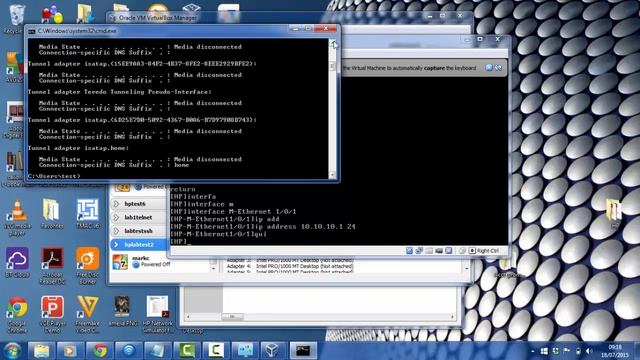Click cmd window scrollbar up arrow
This screenshot has width=640, height=360.
pyautogui.click(x=333, y=42)
